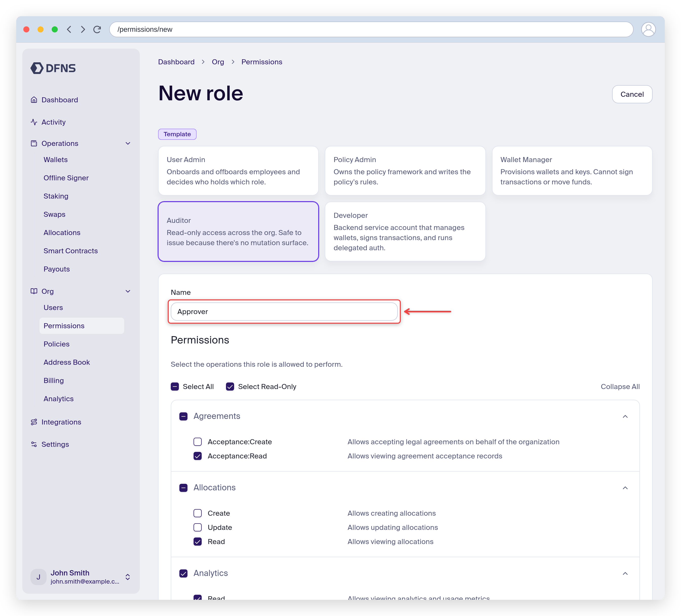Screen dimensions: 681x616
Task: Collapse the Operations sidebar section chevron
Action: (x=128, y=143)
